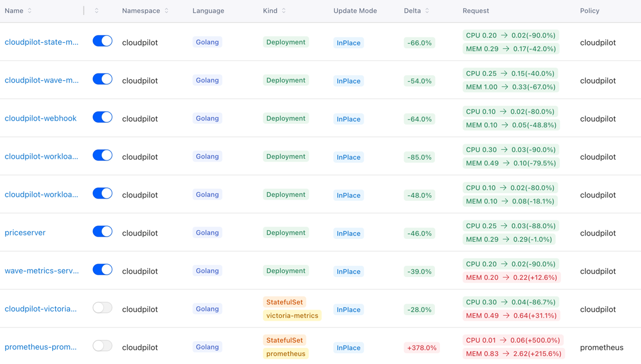Image resolution: width=641 pixels, height=364 pixels.
Task: Open the cloudpilot-webhook workload link
Action: click(41, 118)
